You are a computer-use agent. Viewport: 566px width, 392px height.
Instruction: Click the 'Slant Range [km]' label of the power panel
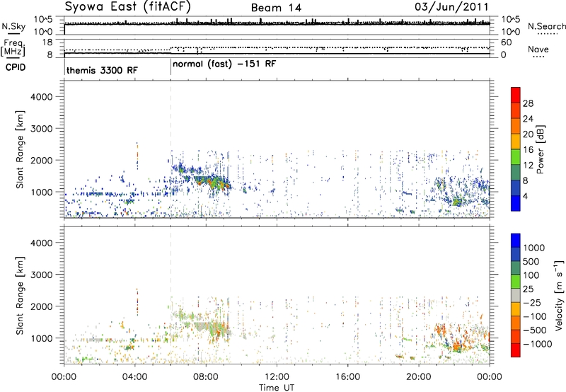coord(20,149)
